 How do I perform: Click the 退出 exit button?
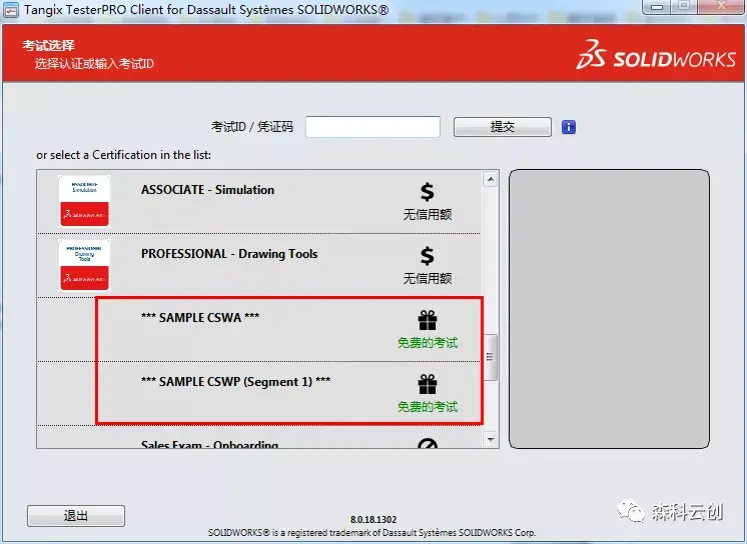(76, 516)
